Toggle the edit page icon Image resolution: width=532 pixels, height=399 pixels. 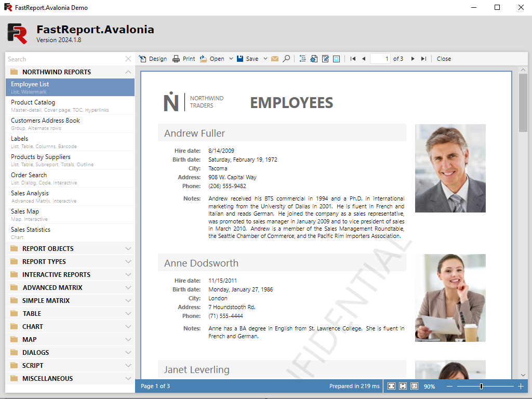(x=325, y=59)
